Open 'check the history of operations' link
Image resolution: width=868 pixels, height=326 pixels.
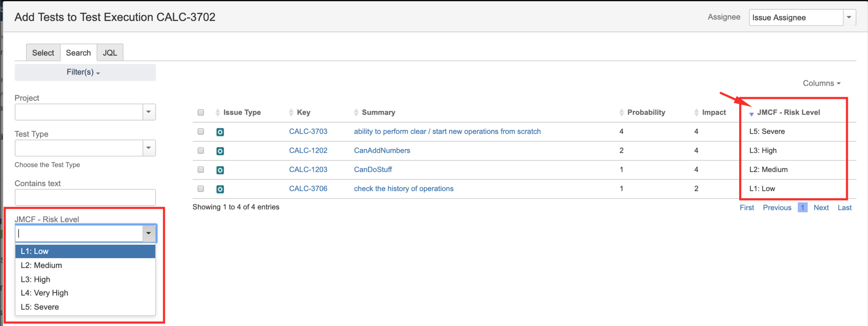point(403,189)
